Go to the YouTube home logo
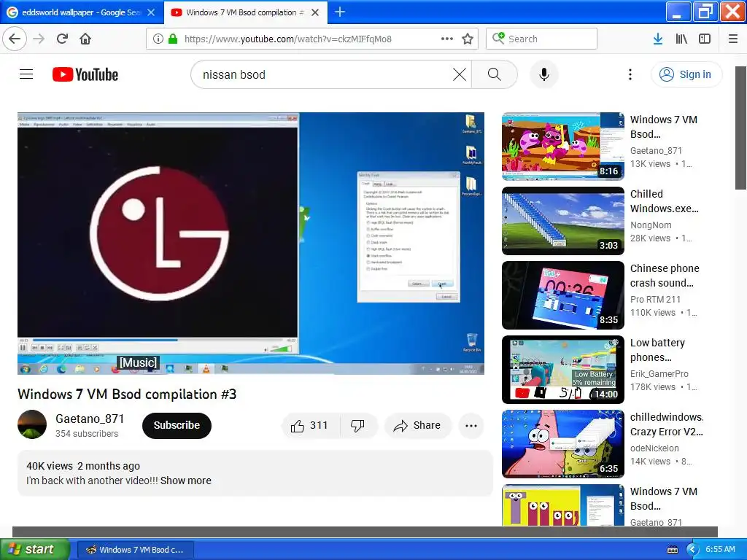Image resolution: width=747 pixels, height=560 pixels. pos(85,75)
